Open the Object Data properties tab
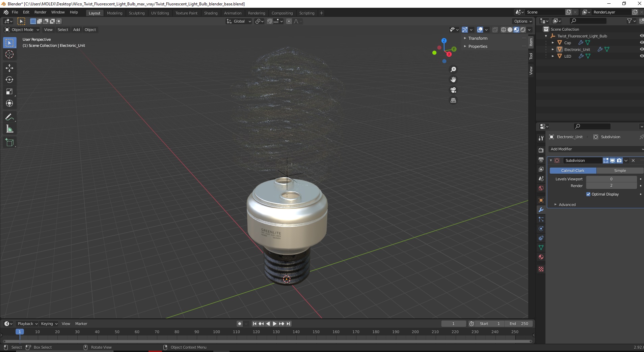 pos(541,247)
